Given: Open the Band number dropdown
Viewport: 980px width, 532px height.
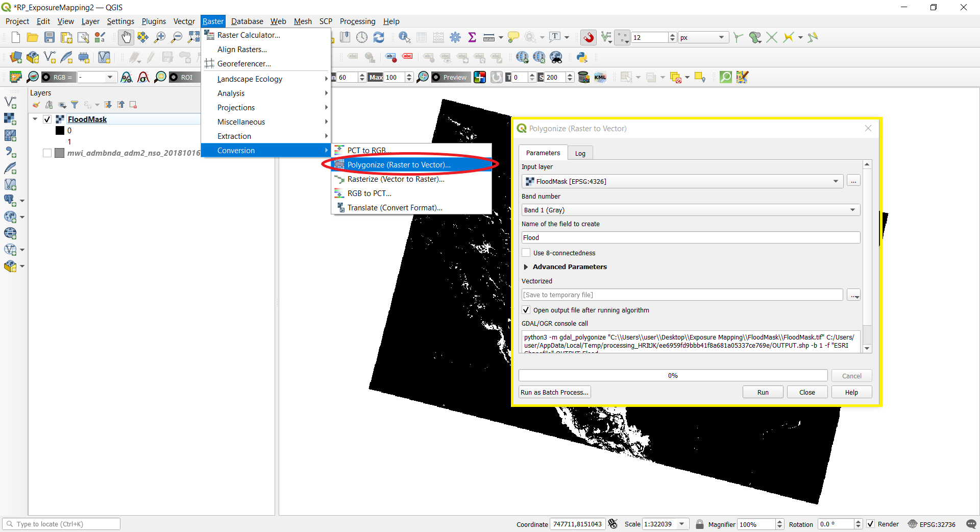Looking at the screenshot, I should 851,210.
